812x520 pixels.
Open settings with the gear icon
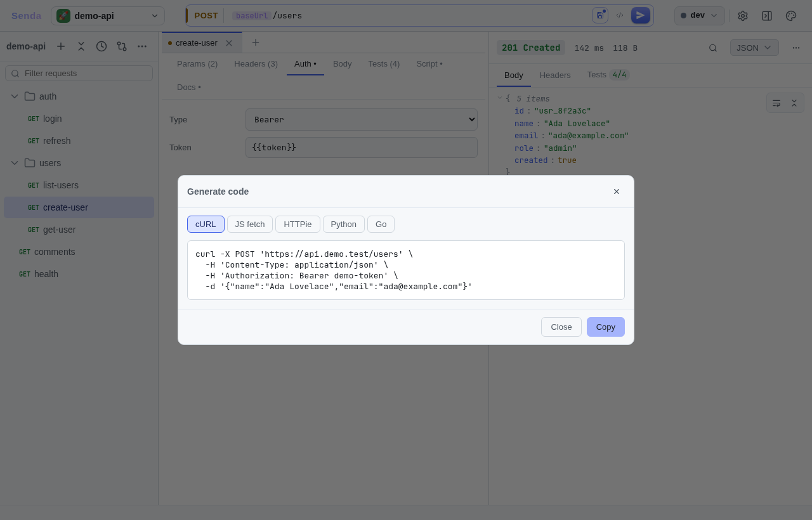[743, 16]
